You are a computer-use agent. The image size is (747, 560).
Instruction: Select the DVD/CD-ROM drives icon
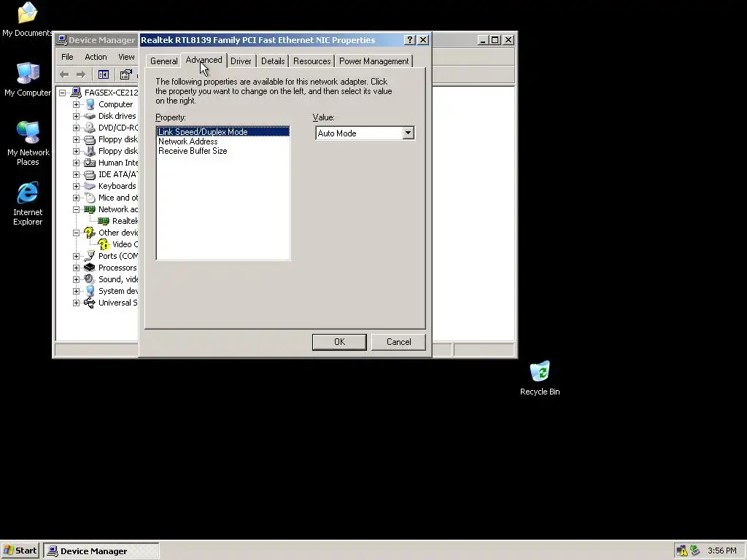point(90,128)
